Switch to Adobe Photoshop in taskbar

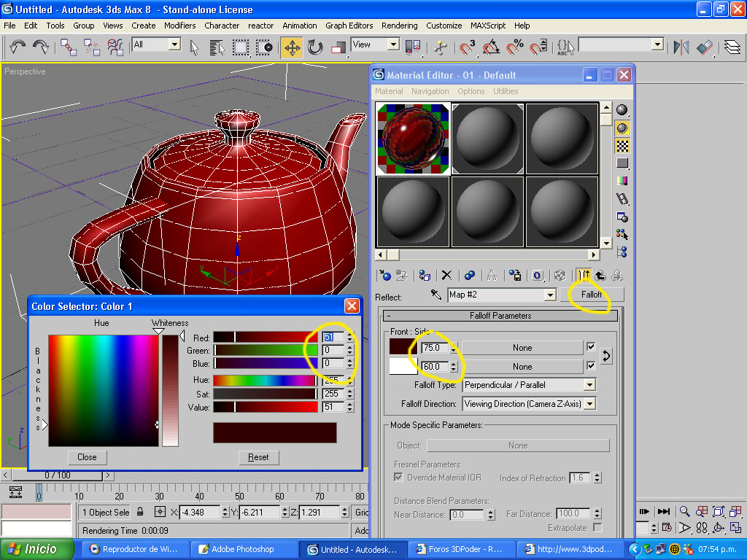[x=244, y=549]
